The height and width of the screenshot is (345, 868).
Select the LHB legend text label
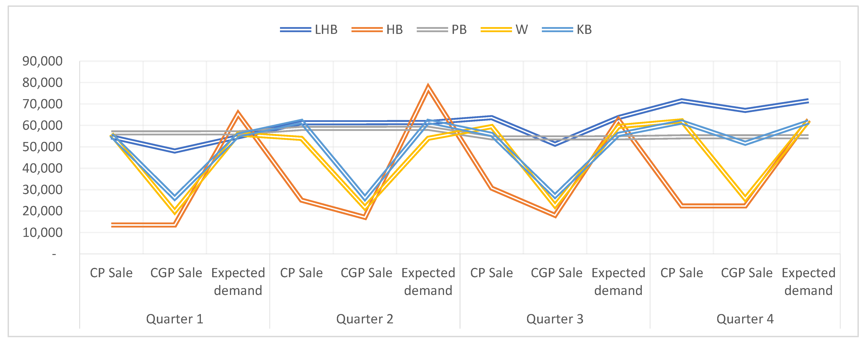326,30
